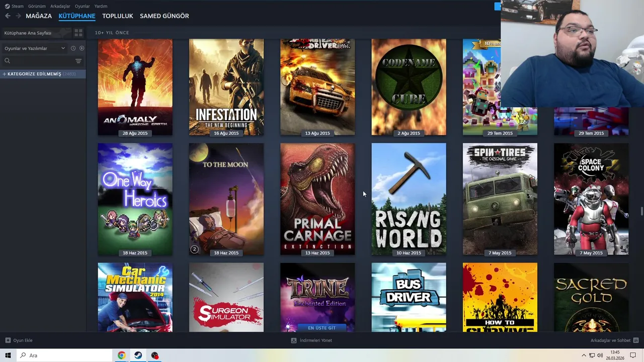Open Spintires game cover
This screenshot has width=644, height=362.
point(500,199)
